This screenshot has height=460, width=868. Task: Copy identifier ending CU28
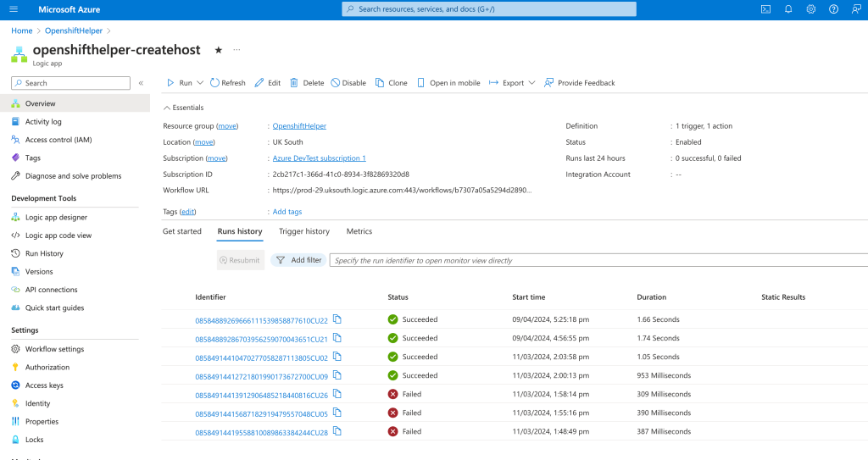tap(337, 432)
